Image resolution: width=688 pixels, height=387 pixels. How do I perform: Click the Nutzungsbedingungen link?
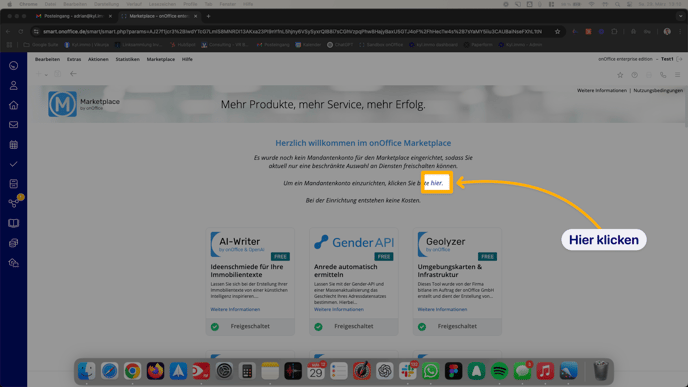point(658,90)
